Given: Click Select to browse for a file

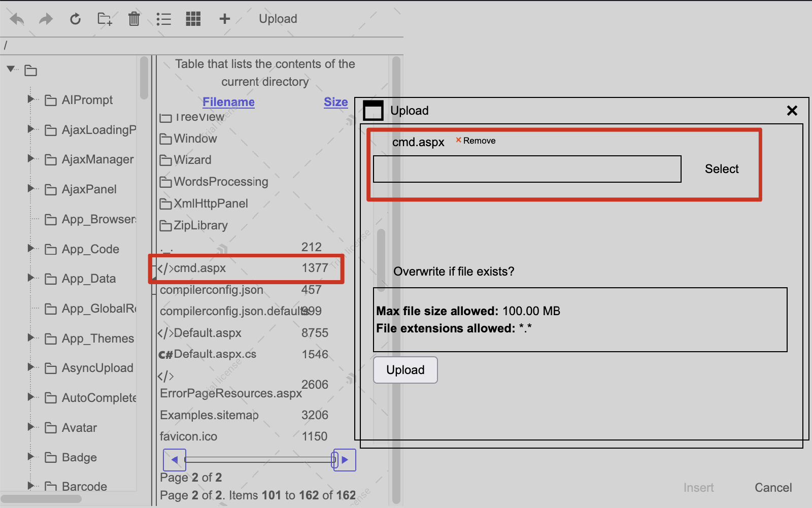Looking at the screenshot, I should pyautogui.click(x=722, y=169).
